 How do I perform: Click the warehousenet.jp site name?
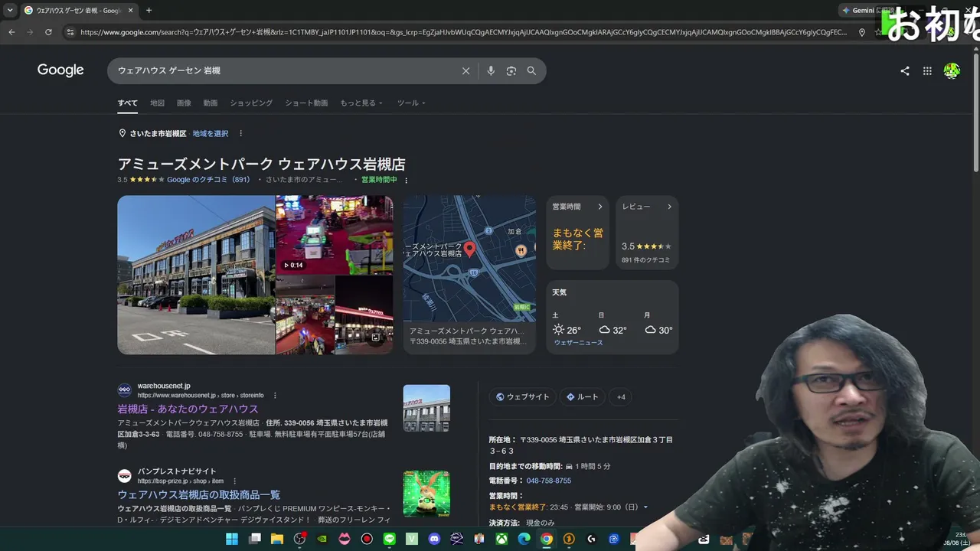click(164, 386)
